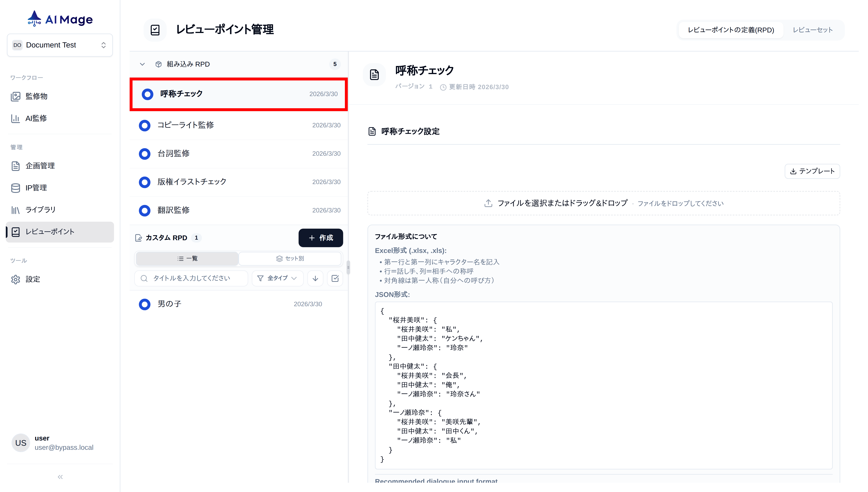Open 監修物 in the sidebar
This screenshot has height=492, width=868.
pyautogui.click(x=36, y=96)
